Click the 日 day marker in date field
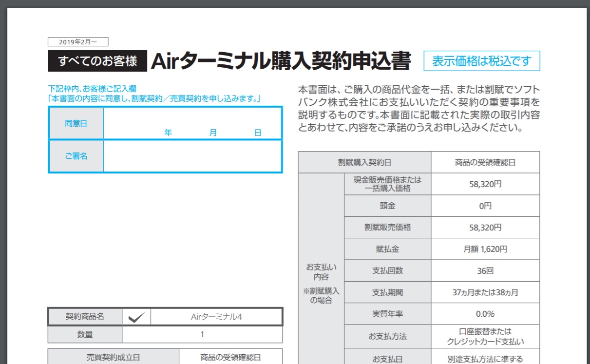 coord(258,133)
